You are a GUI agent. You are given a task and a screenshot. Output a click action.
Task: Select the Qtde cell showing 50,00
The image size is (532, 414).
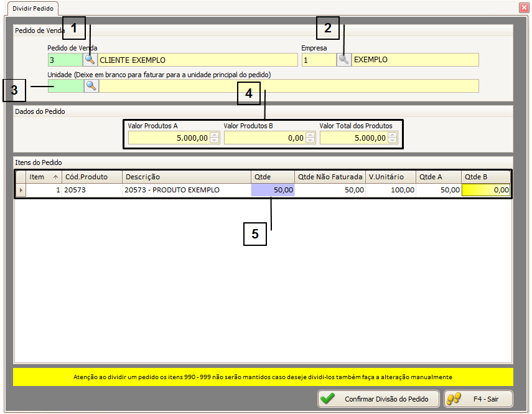coord(273,191)
